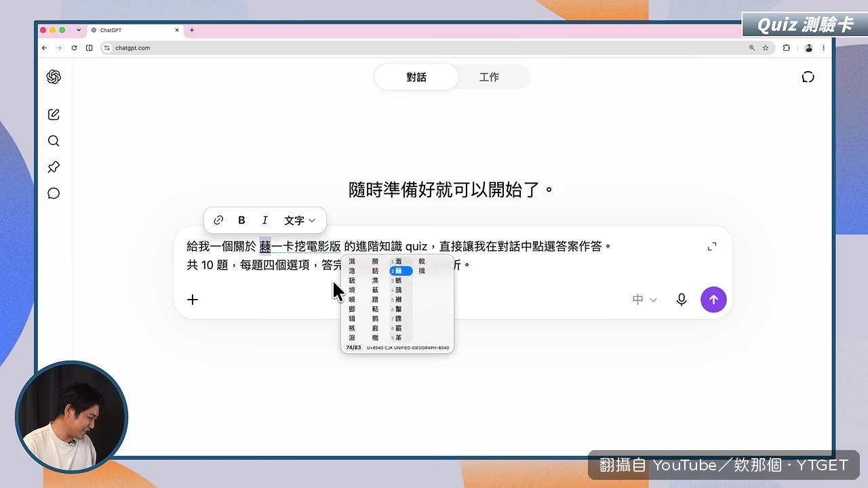868x488 pixels.
Task: Close the ChatGPT browser tab
Action: click(x=177, y=30)
